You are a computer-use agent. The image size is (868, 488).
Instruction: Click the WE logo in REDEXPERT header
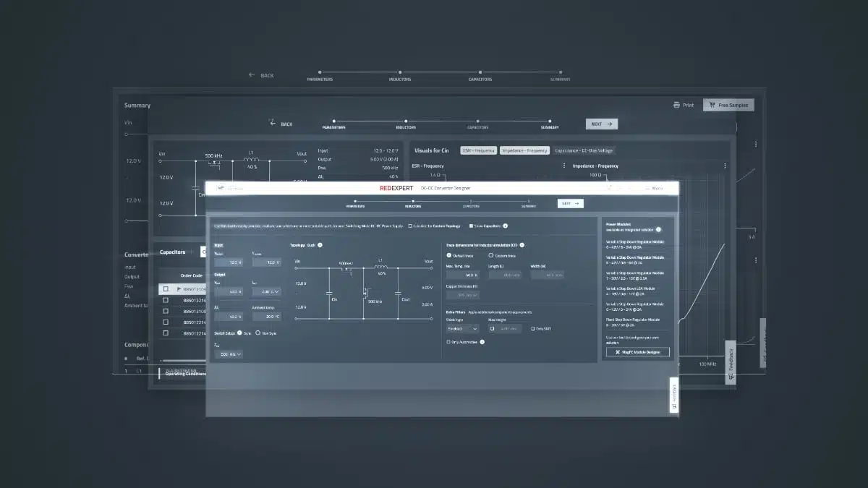coord(221,188)
